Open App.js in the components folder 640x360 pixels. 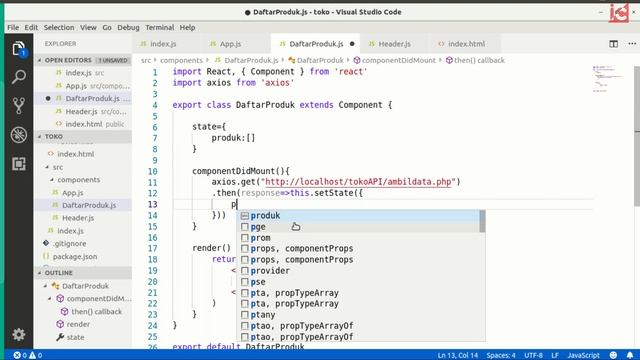click(73, 193)
